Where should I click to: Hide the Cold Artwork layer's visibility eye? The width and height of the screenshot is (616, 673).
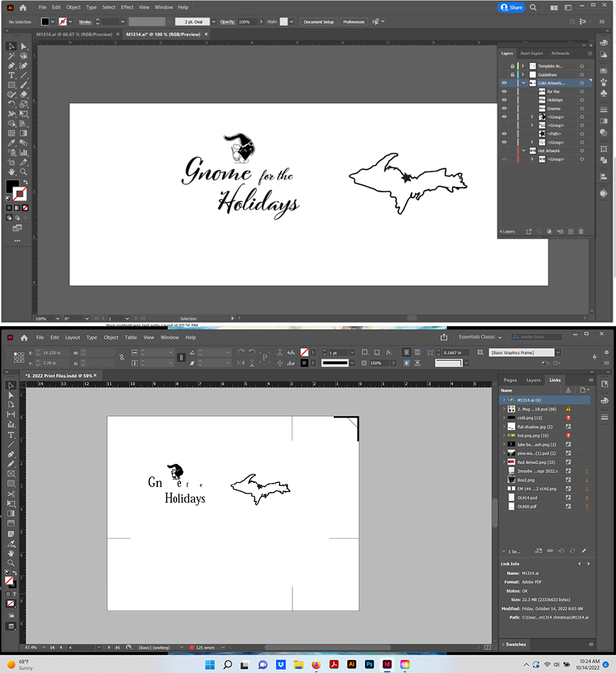(x=505, y=83)
